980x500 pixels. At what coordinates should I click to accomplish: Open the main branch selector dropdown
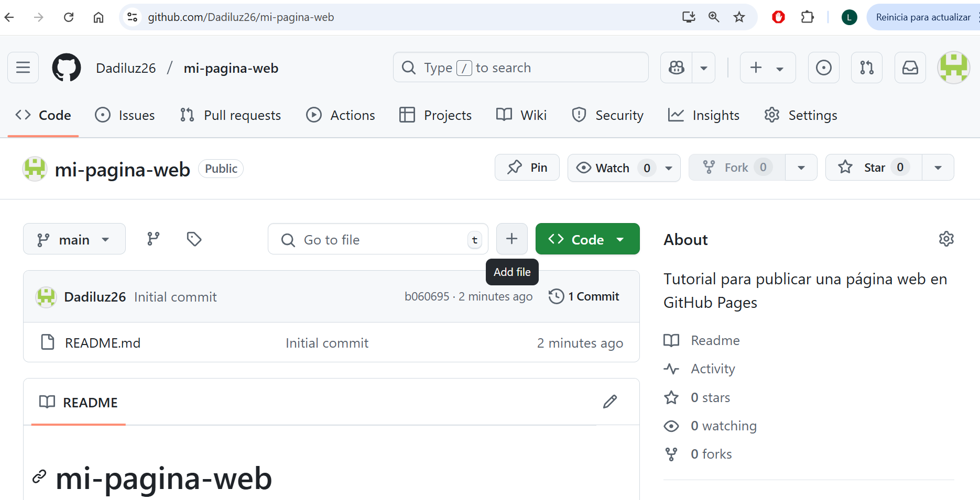[74, 239]
